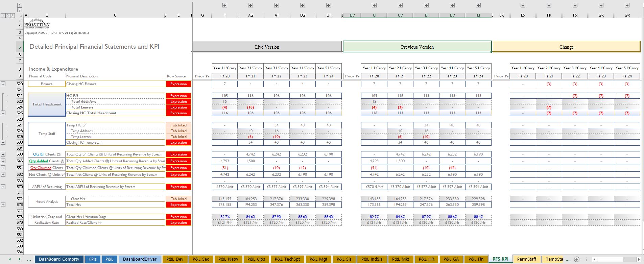Show hidden sheet tabs via left ellipsis
Image resolution: width=644 pixels, height=264 pixels.
tap(29, 259)
